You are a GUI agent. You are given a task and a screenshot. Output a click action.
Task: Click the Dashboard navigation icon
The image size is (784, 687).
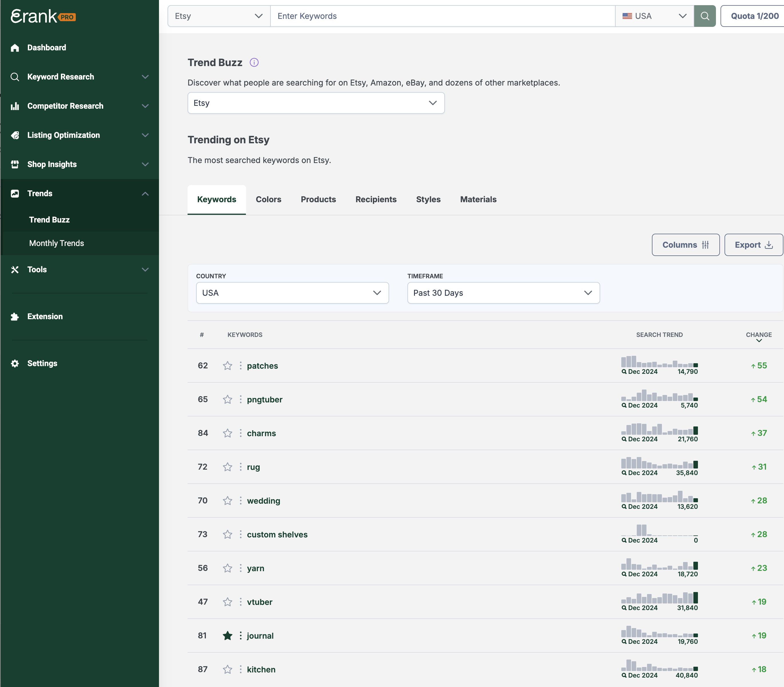15,47
